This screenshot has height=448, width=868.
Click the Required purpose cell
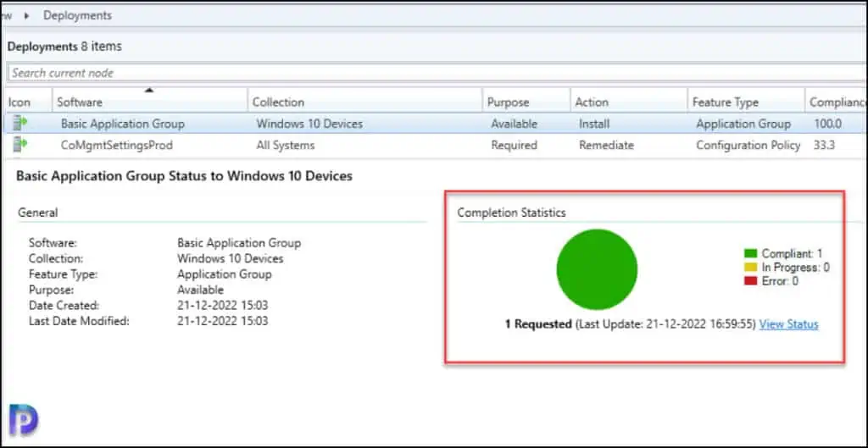pyautogui.click(x=514, y=146)
